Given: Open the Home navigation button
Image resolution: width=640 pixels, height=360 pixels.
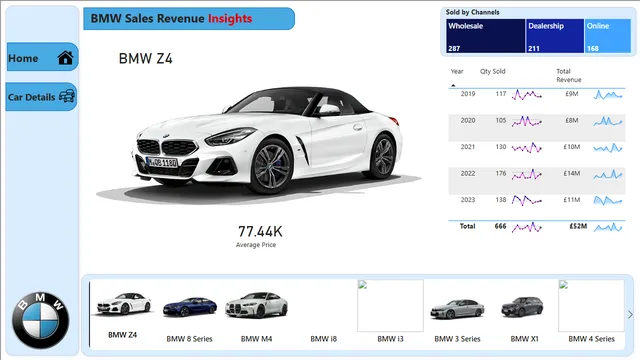Looking at the screenshot, I should click(x=42, y=57).
